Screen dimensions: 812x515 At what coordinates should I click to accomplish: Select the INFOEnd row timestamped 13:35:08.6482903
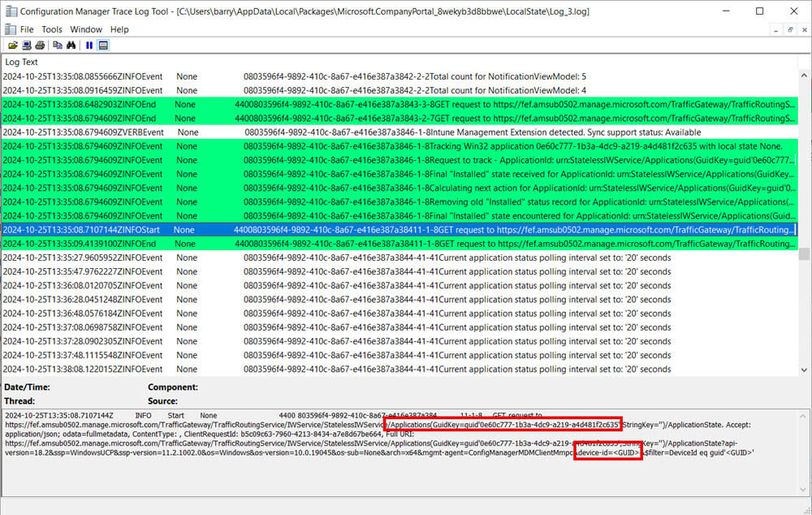tap(400, 105)
